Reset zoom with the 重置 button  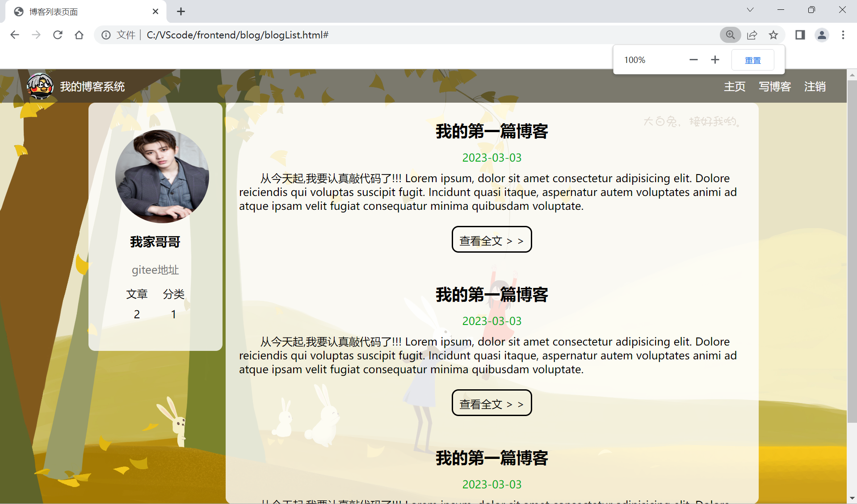tap(753, 60)
